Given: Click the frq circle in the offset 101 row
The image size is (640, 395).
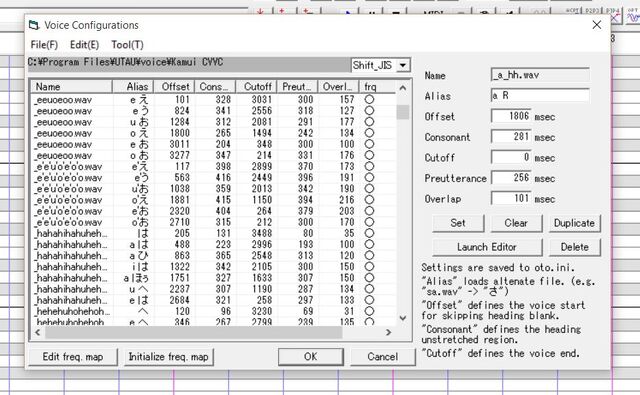Looking at the screenshot, I should (369, 99).
